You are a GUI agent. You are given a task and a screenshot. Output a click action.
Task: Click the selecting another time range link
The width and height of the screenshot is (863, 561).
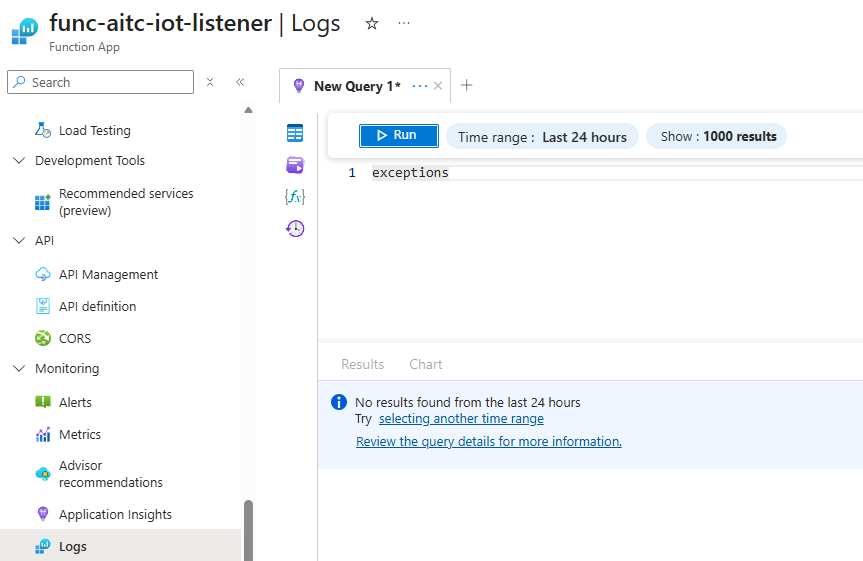(461, 419)
